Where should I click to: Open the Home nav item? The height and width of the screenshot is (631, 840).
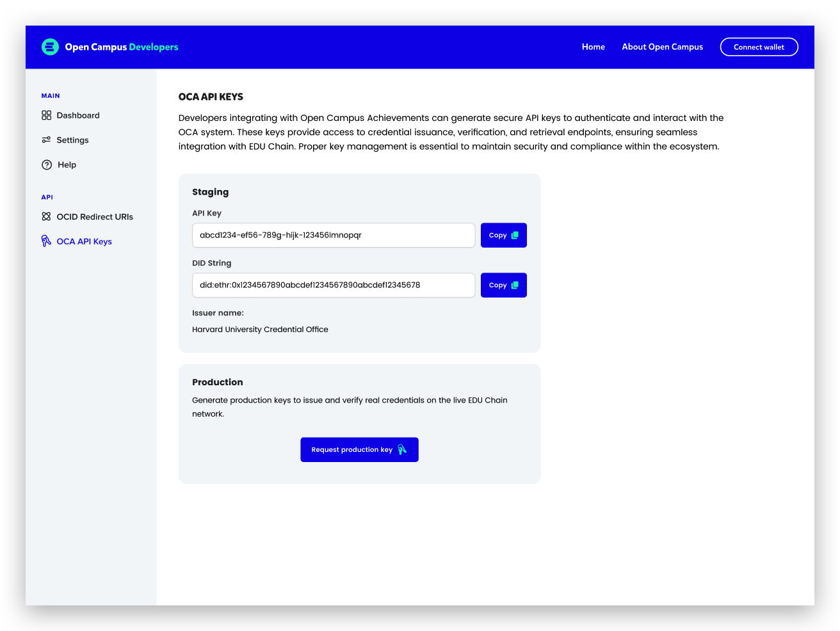[x=594, y=47]
